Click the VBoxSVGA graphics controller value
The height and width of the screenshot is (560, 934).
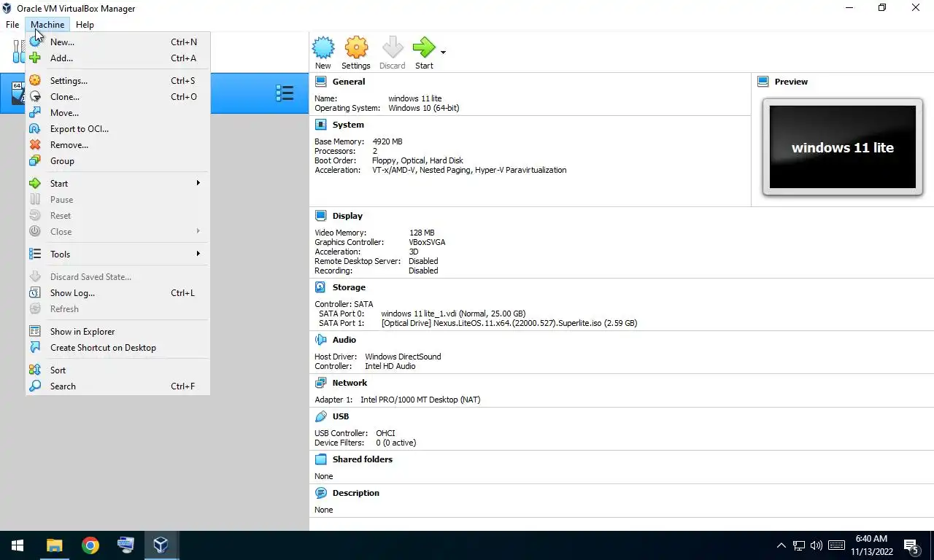pos(427,242)
